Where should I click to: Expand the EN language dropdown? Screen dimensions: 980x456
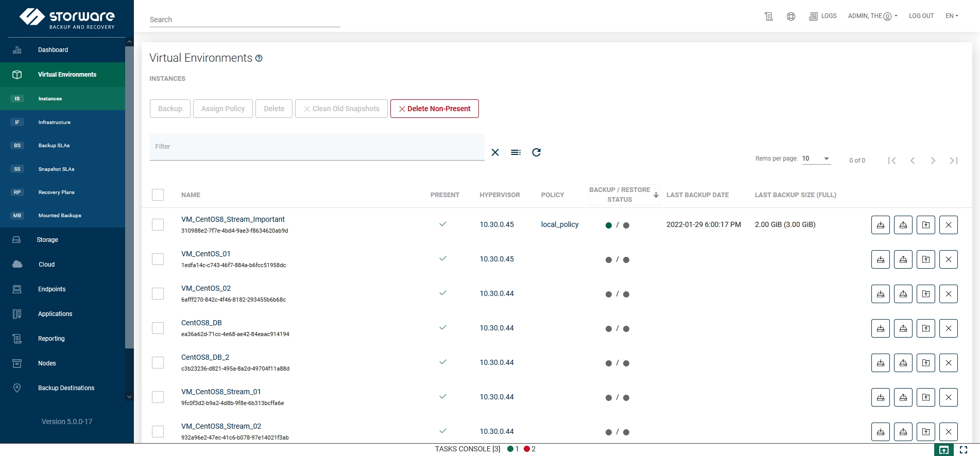click(x=951, y=16)
